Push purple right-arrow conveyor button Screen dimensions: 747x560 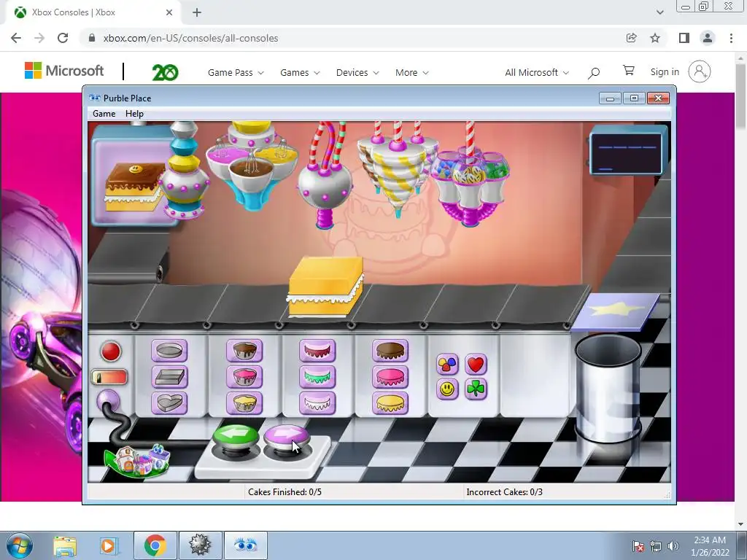tap(286, 436)
